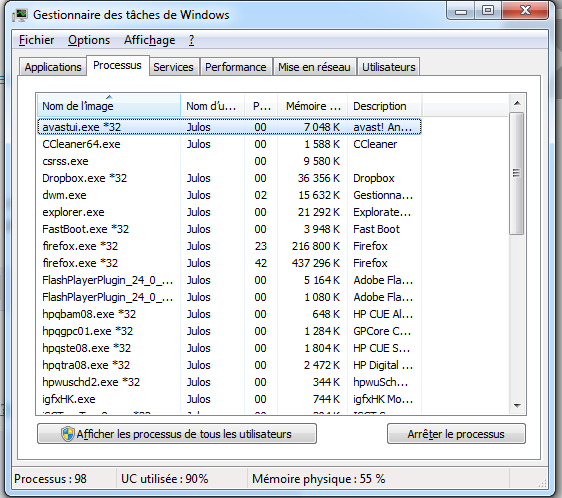The height and width of the screenshot is (498, 562).
Task: Click the Task Manager title bar icon
Action: 20,15
